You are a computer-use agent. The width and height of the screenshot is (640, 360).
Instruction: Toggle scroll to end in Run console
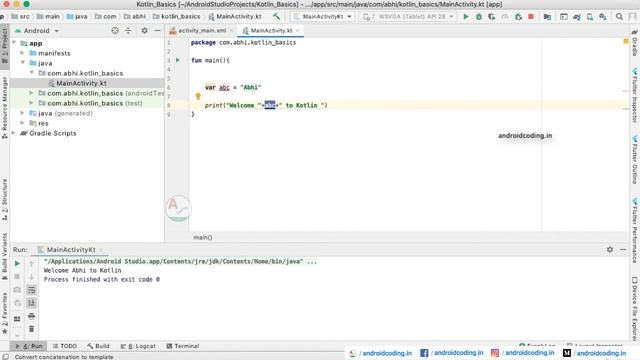click(31, 303)
